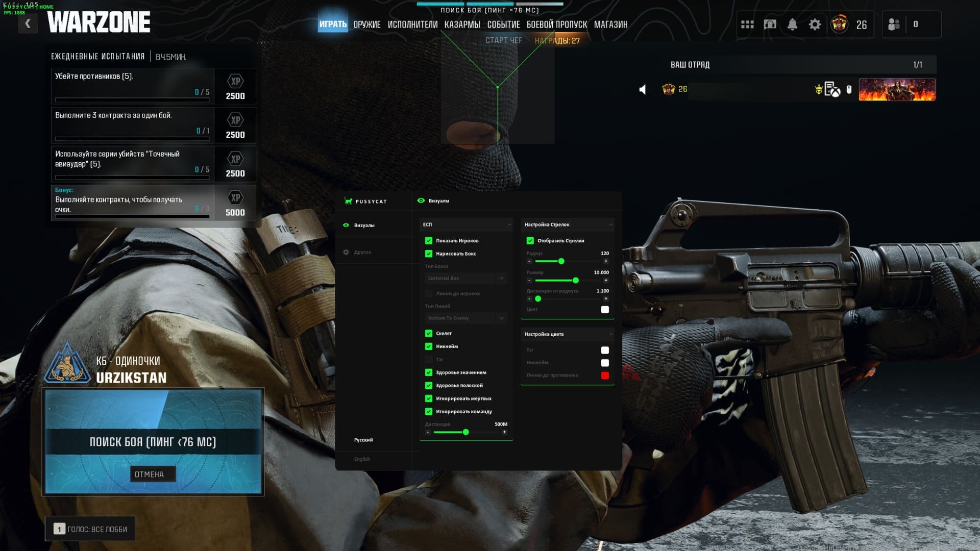This screenshot has width=980, height=551.
Task: Uncheck the Скелет checkbox
Action: point(429,334)
